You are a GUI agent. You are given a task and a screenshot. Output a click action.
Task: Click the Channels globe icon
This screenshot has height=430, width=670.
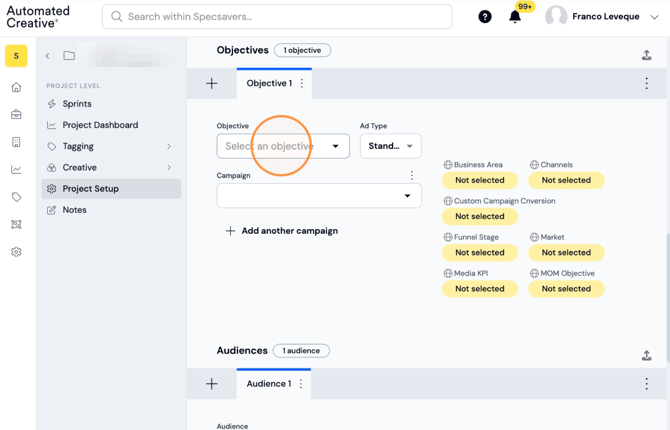pos(534,165)
